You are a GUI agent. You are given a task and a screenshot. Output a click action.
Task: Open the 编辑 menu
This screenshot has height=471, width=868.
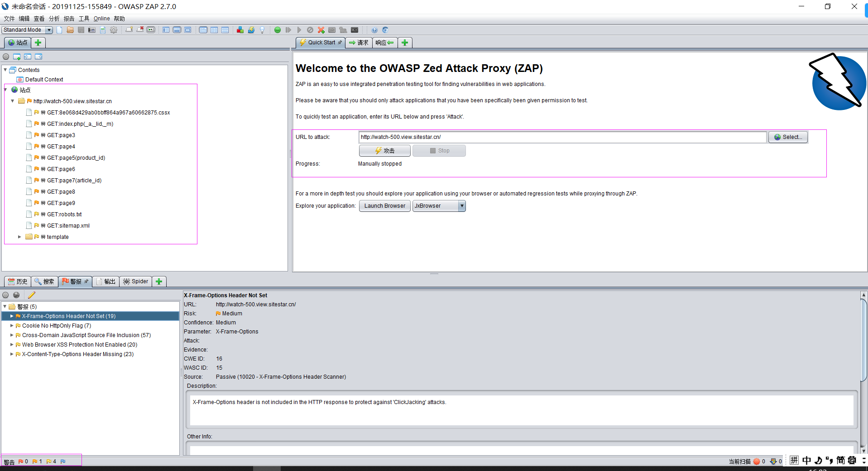click(x=24, y=19)
